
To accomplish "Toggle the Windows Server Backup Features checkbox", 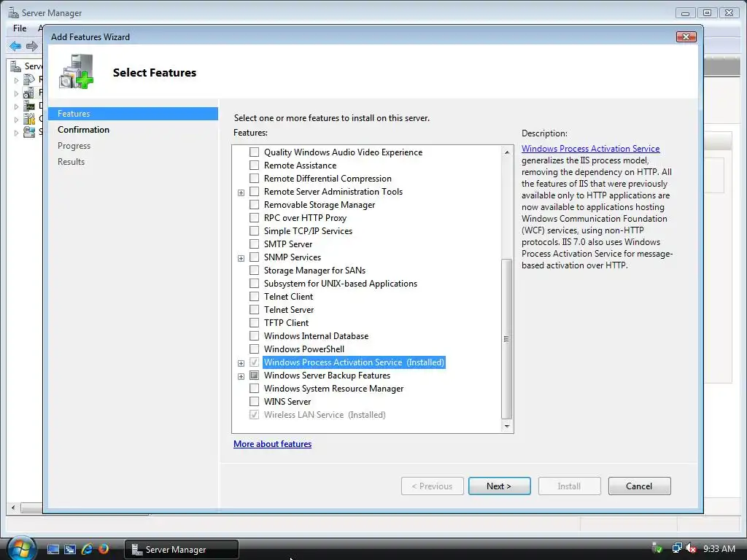I will pyautogui.click(x=255, y=376).
